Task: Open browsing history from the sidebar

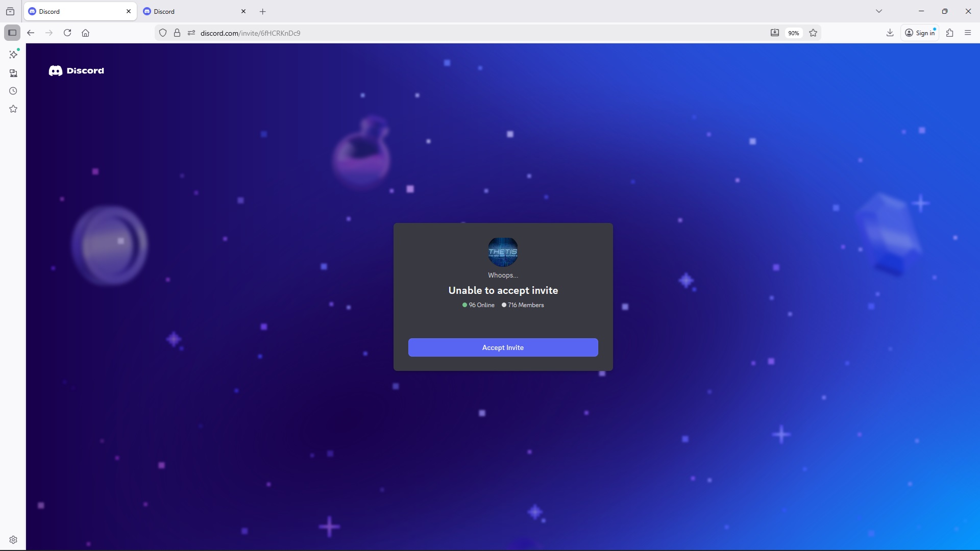Action: coord(13,91)
